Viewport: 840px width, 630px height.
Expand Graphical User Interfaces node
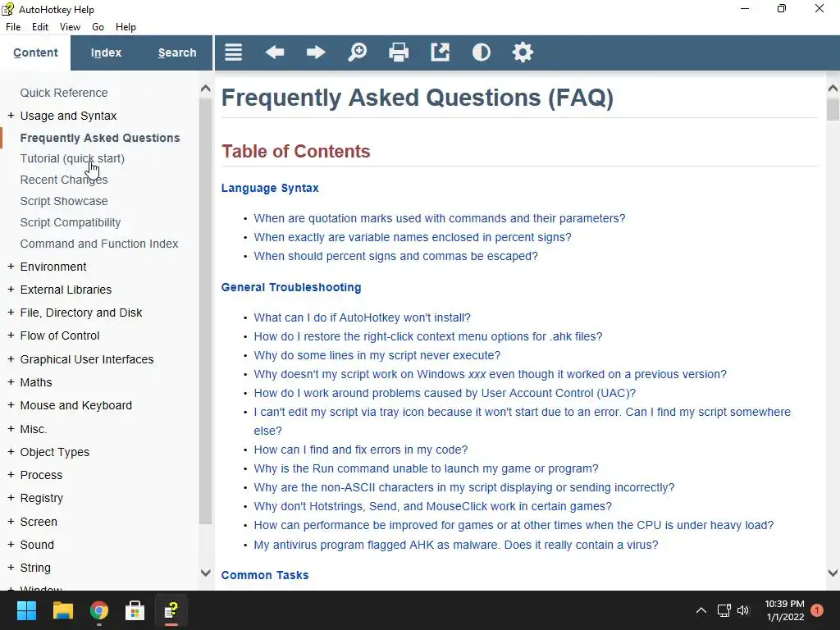pos(11,359)
